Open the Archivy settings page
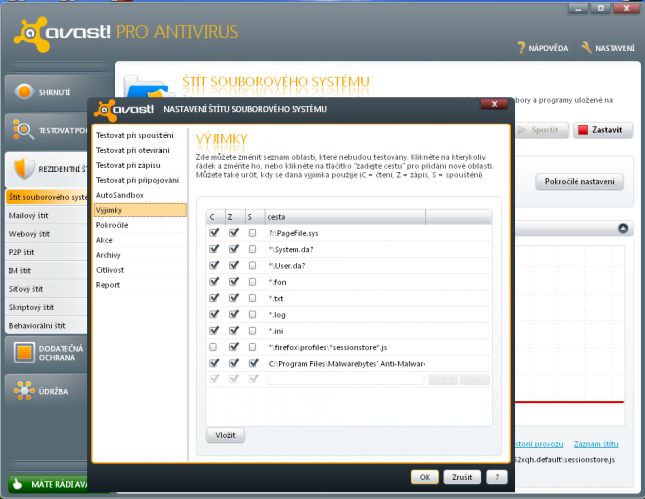Screen dimensions: 645x499 (x=140, y=255)
